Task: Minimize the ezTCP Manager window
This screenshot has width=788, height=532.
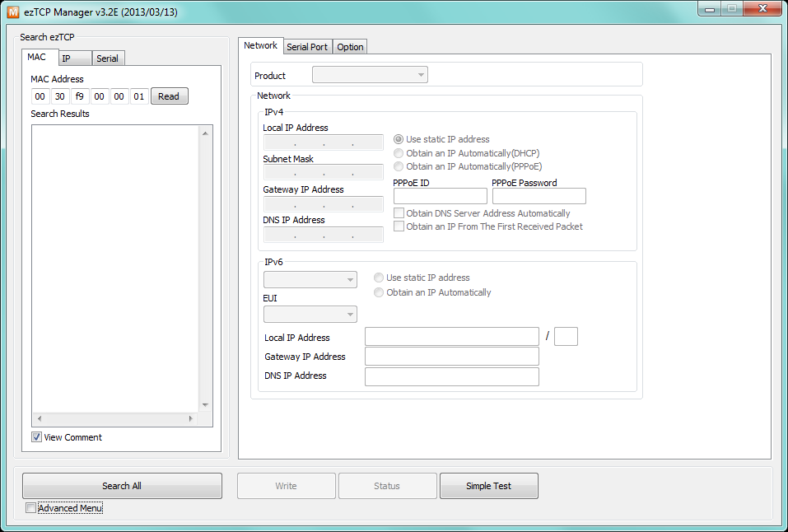Action: (710, 9)
